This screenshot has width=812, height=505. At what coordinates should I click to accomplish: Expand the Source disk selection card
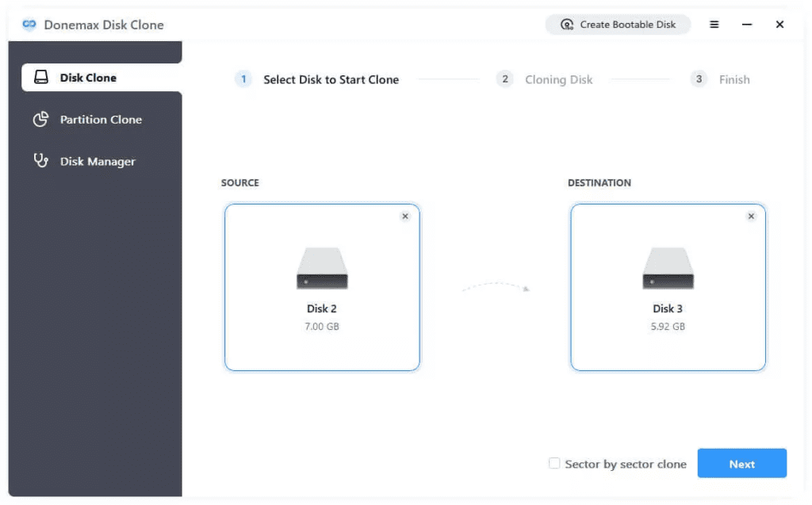(x=322, y=288)
